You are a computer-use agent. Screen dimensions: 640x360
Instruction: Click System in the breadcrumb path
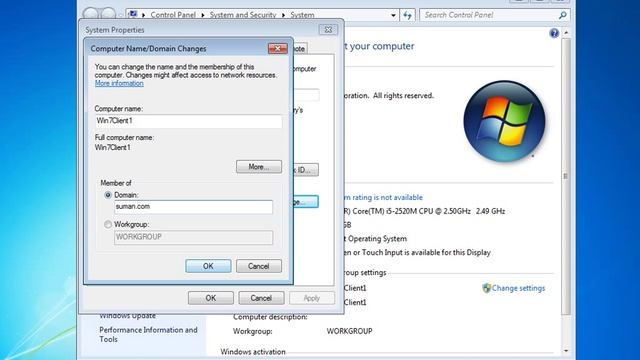click(x=302, y=15)
